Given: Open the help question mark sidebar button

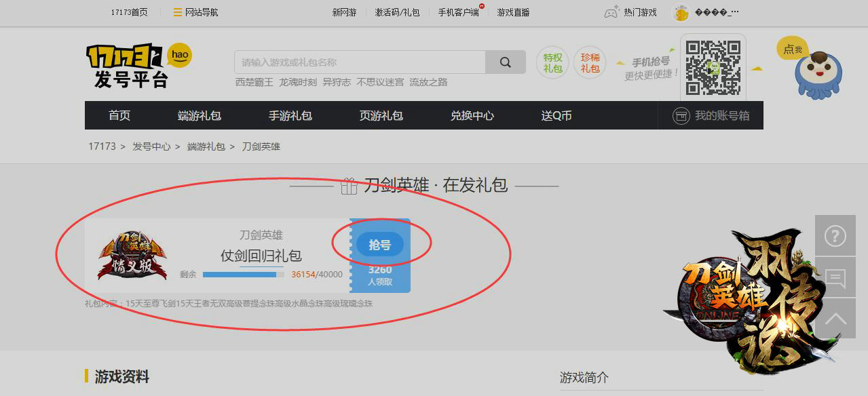Looking at the screenshot, I should pos(835,236).
